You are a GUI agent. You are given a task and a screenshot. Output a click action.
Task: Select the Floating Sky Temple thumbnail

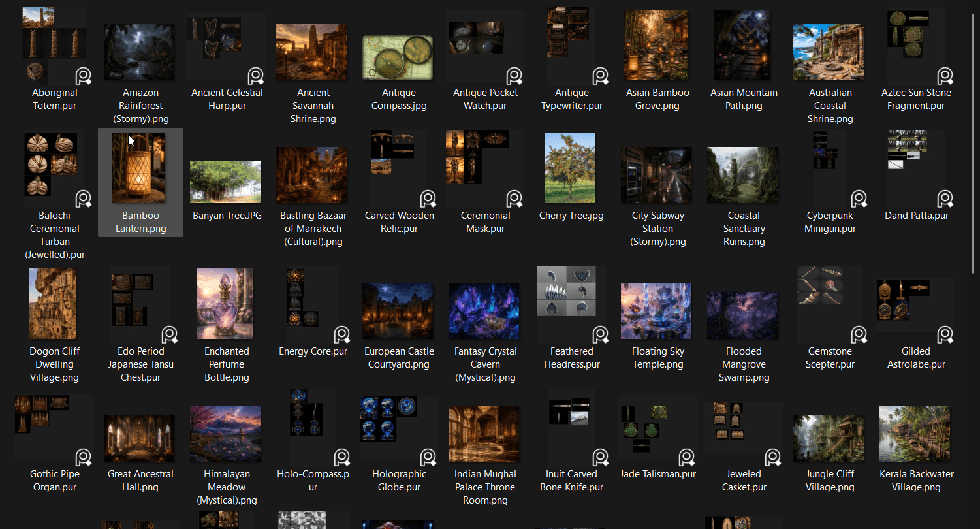[x=656, y=311]
